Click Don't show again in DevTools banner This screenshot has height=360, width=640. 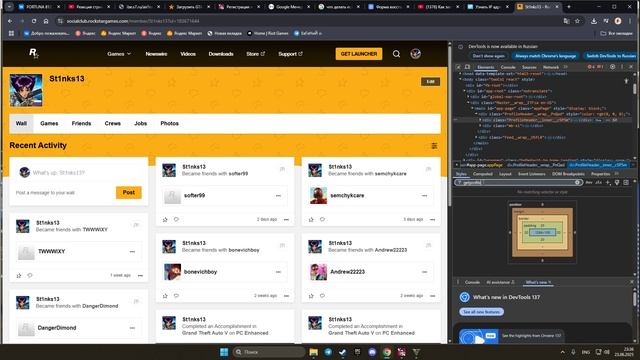point(489,56)
